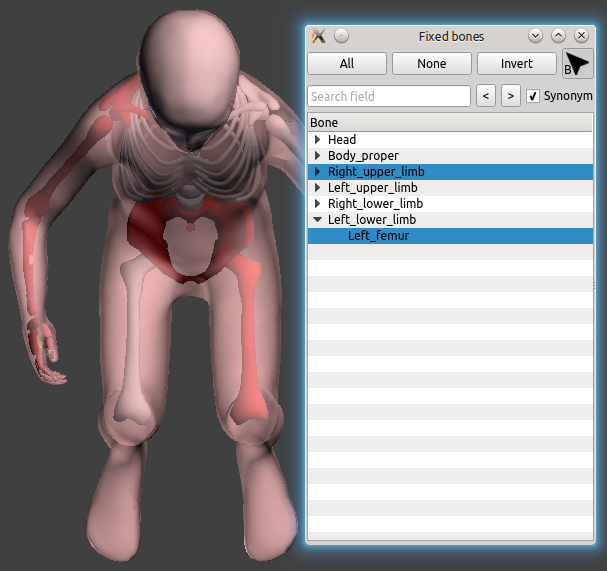Select the Left_lower_limb row

coord(450,219)
